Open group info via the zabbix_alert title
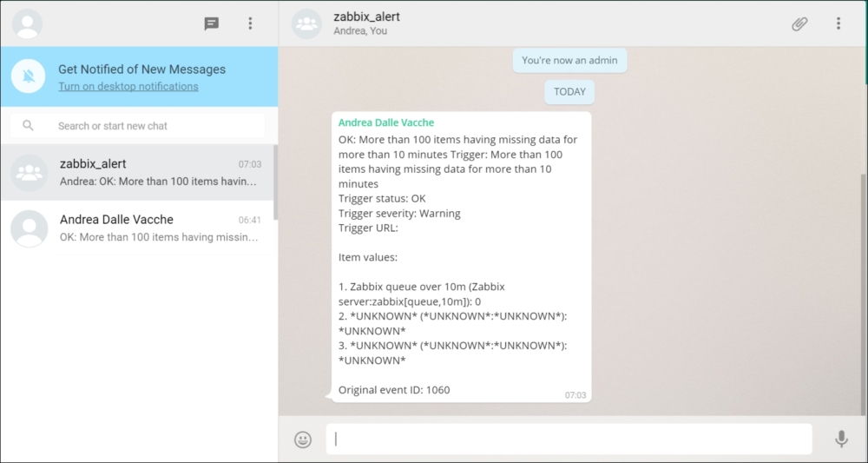 point(366,17)
